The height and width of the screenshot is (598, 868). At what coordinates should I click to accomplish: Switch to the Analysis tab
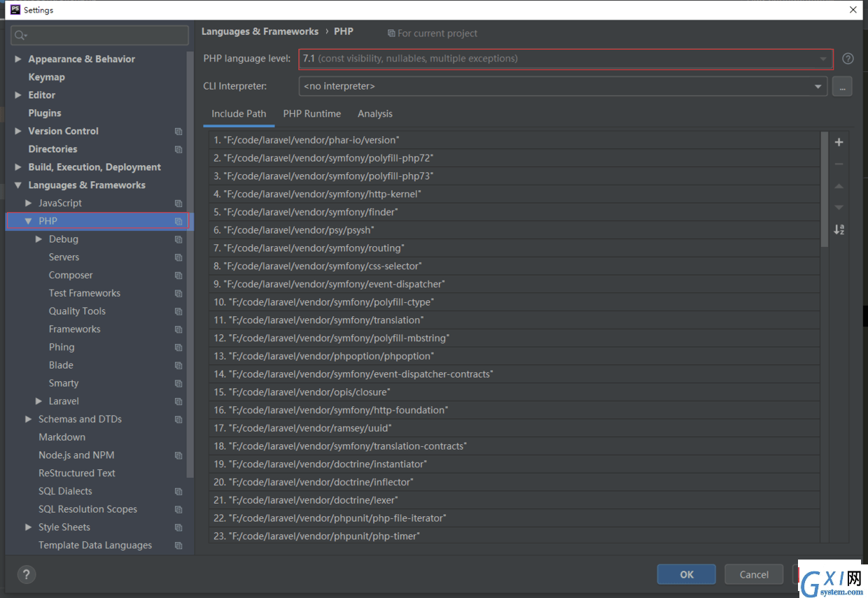375,114
